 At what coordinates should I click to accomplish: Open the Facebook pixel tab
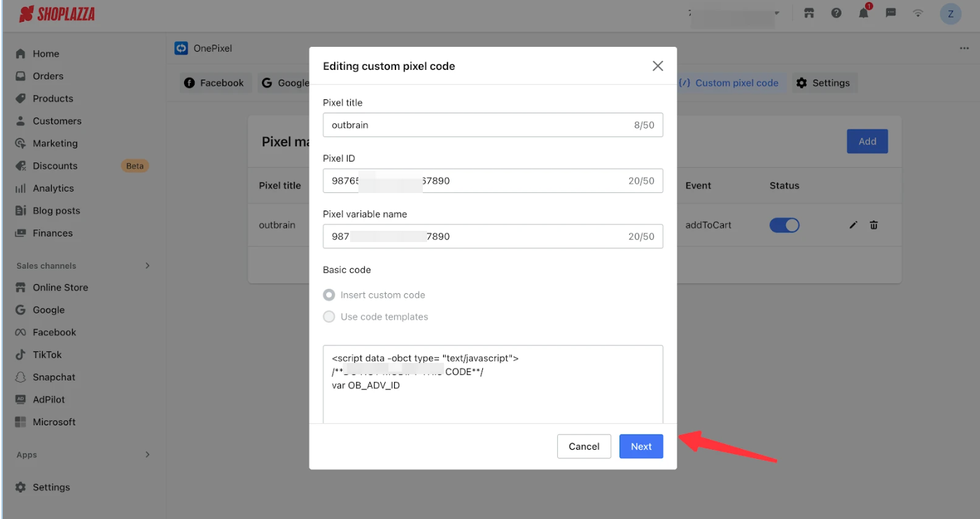tap(214, 83)
